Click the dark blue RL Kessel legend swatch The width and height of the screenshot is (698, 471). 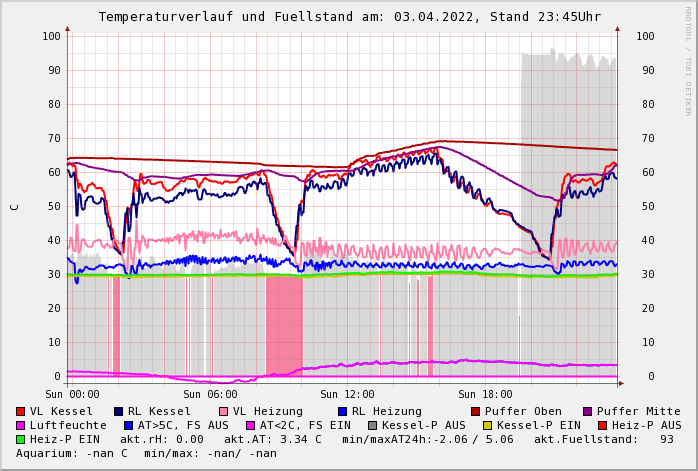(x=119, y=412)
